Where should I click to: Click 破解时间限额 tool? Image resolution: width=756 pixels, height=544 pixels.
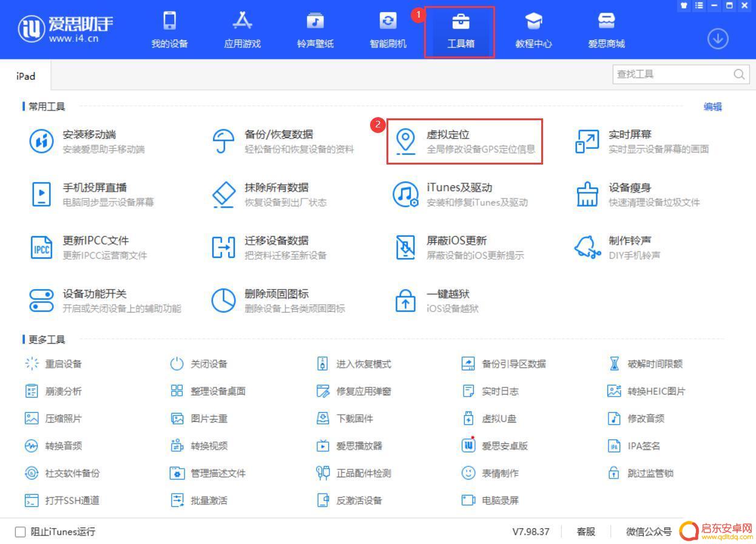(x=645, y=364)
